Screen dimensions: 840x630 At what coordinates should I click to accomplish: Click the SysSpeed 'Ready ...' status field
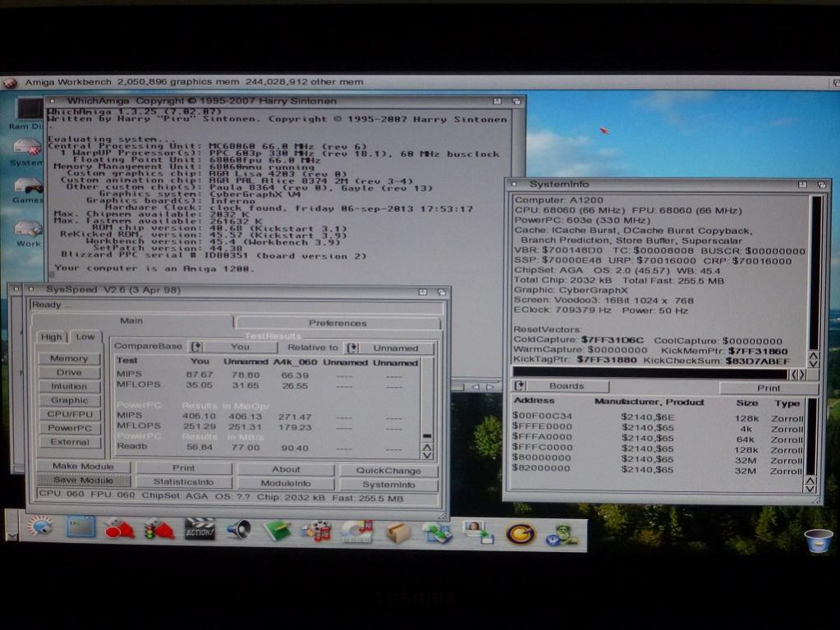coord(236,306)
